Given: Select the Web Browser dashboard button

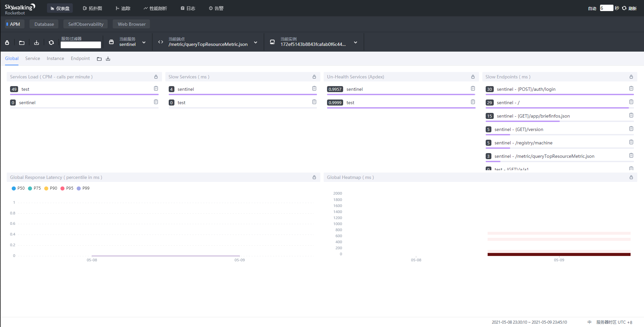Looking at the screenshot, I should click(x=131, y=24).
